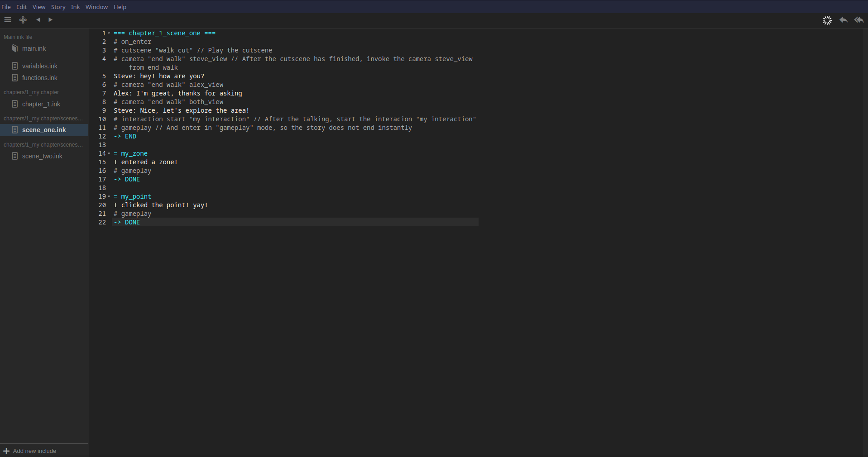The image size is (868, 457).
Task: Click the '# on_enter' tag line
Action: pos(133,42)
